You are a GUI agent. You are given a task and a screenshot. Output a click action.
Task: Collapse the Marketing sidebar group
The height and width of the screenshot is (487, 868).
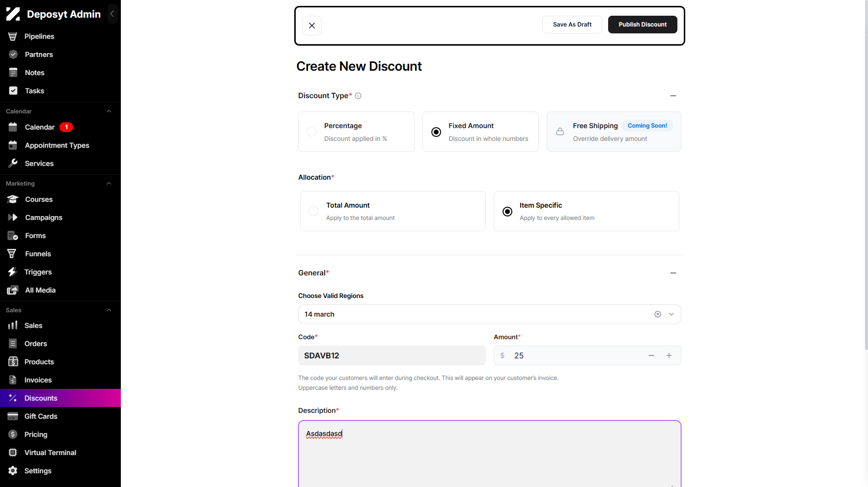[x=109, y=184]
